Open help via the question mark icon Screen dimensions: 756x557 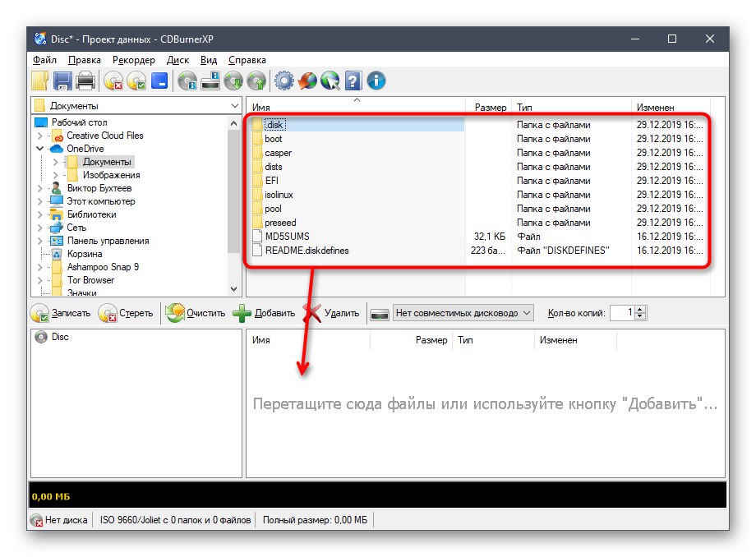coord(353,81)
